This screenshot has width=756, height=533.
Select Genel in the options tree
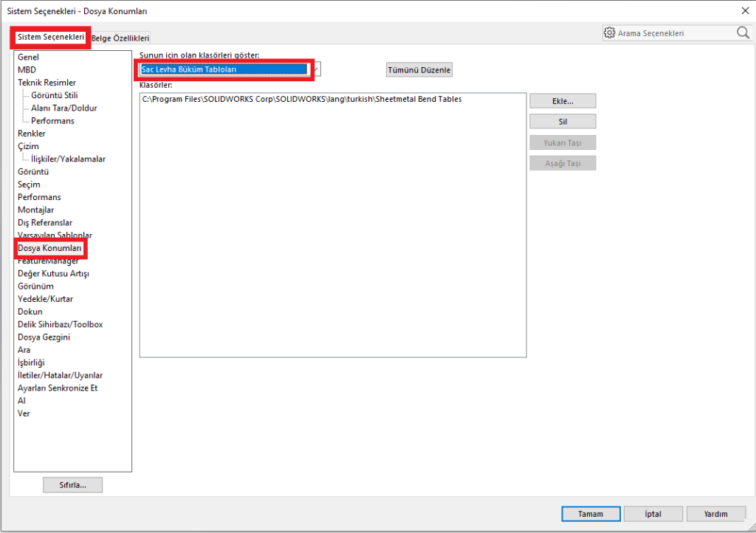[x=28, y=57]
